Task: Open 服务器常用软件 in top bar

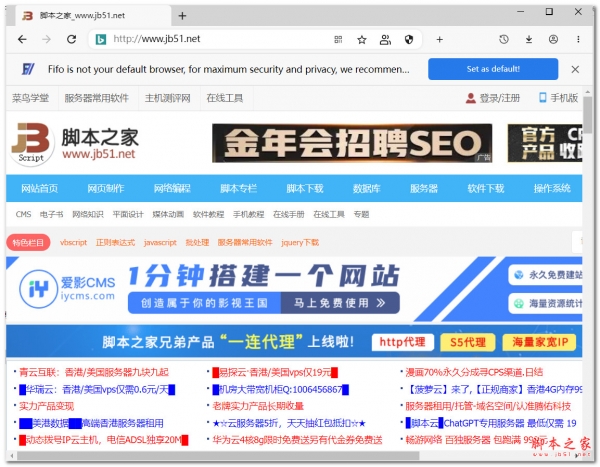Action: coord(96,98)
